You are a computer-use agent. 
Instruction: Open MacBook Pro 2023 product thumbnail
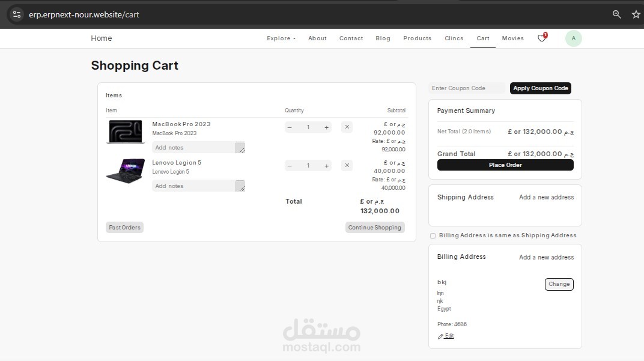pyautogui.click(x=126, y=132)
